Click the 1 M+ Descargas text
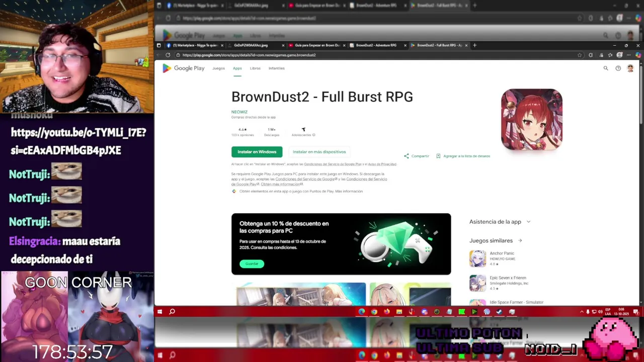Viewport: 644px width, 362px height. click(x=272, y=132)
